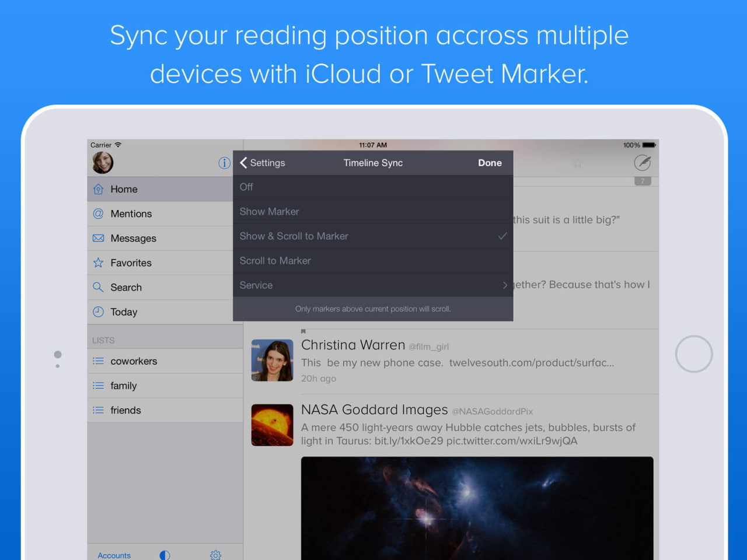
Task: Go back to Settings
Action: pos(263,163)
